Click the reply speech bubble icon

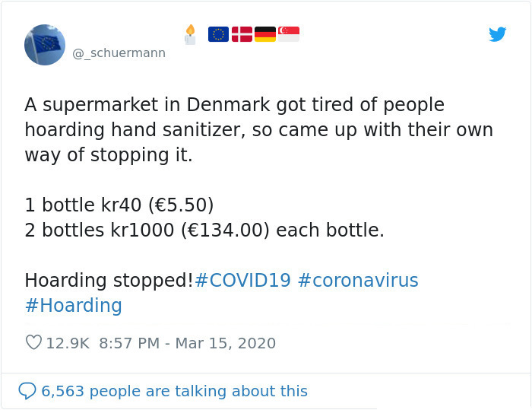[x=27, y=391]
